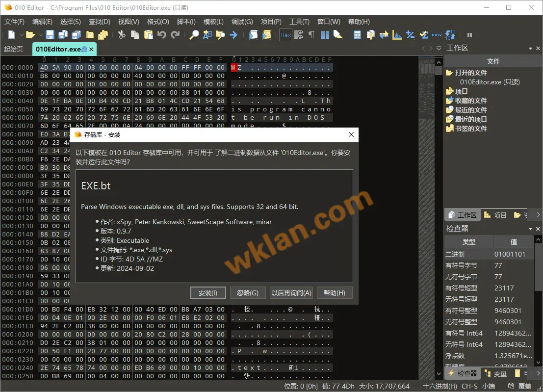Paste with the clipboard icon
This screenshot has height=392, width=543.
click(x=148, y=35)
